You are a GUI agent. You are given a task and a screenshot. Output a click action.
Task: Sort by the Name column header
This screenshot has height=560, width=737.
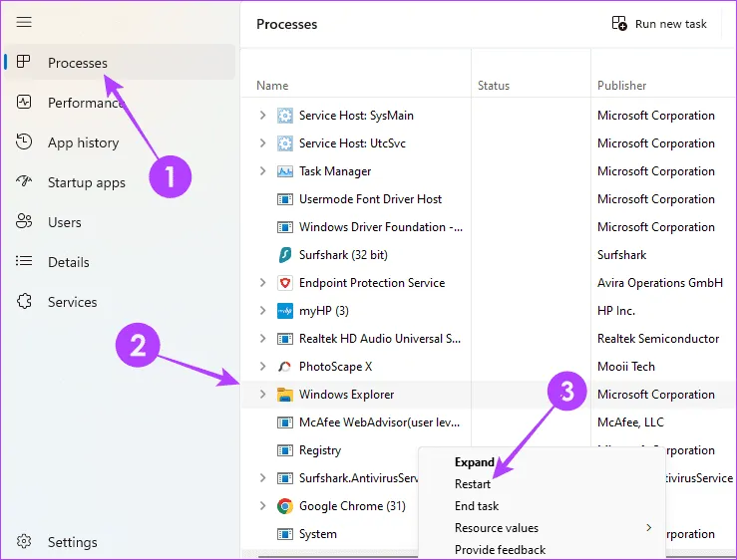272,86
